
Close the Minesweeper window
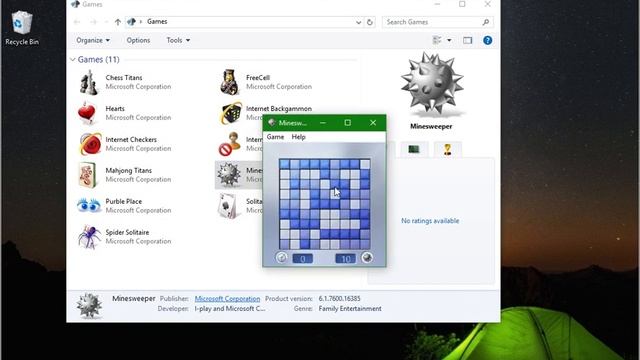coord(373,122)
